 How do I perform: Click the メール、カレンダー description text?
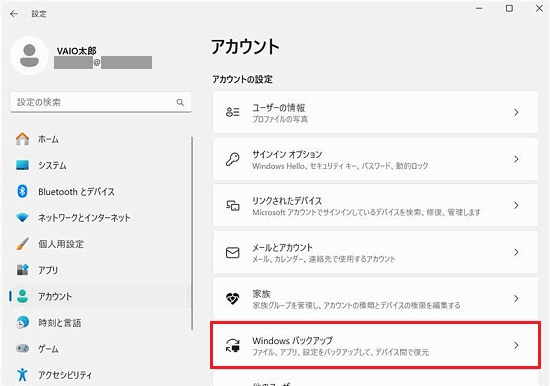point(324,259)
